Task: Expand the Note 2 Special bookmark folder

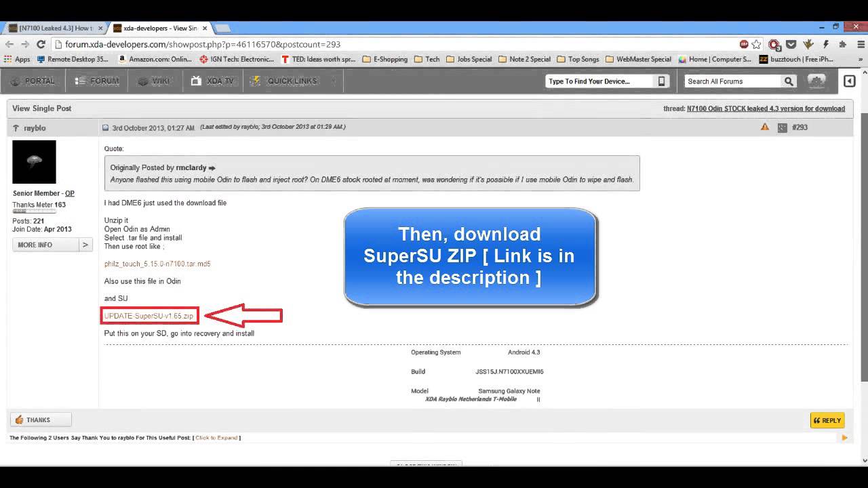Action: pos(525,59)
